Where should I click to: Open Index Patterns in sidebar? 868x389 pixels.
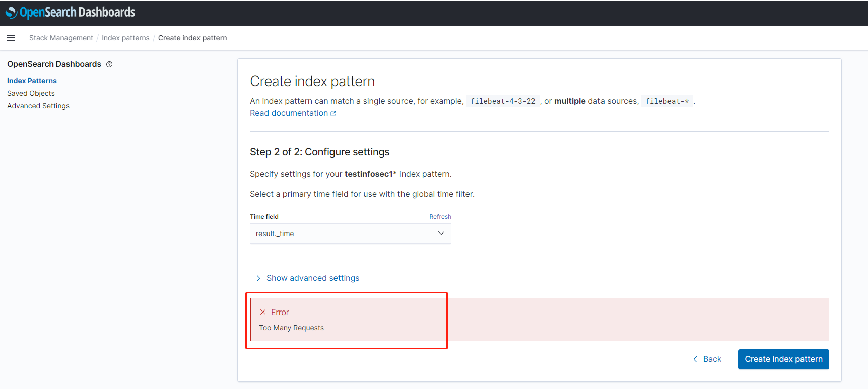coord(32,81)
